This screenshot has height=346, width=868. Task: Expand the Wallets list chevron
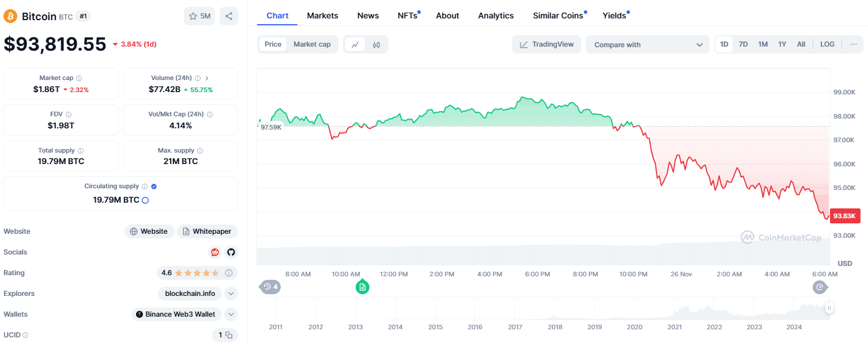coord(231,314)
